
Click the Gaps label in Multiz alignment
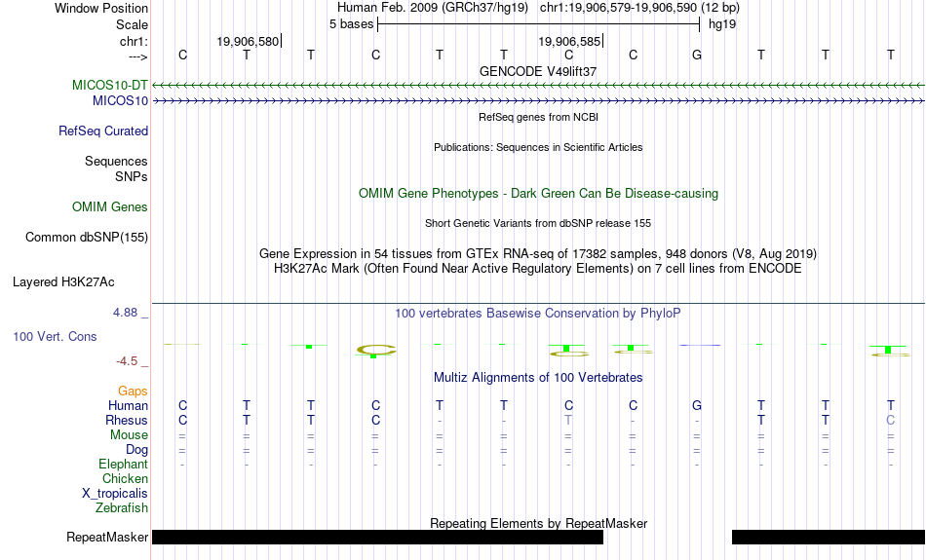point(133,391)
